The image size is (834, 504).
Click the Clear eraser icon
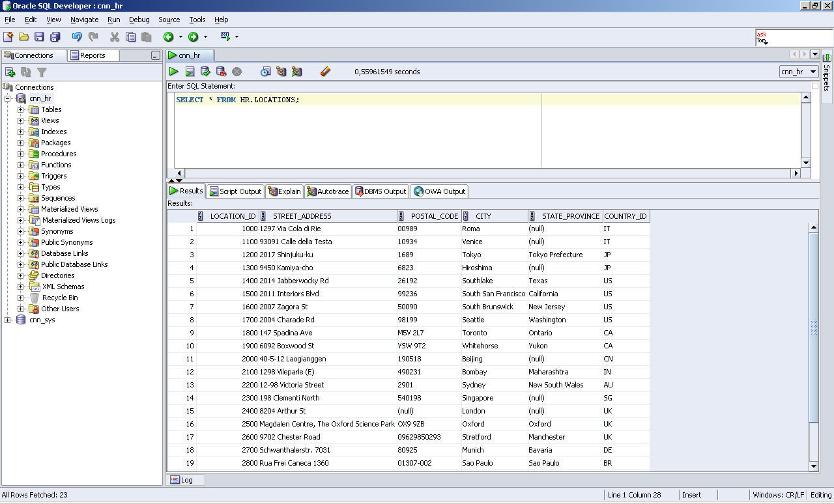[x=326, y=72]
